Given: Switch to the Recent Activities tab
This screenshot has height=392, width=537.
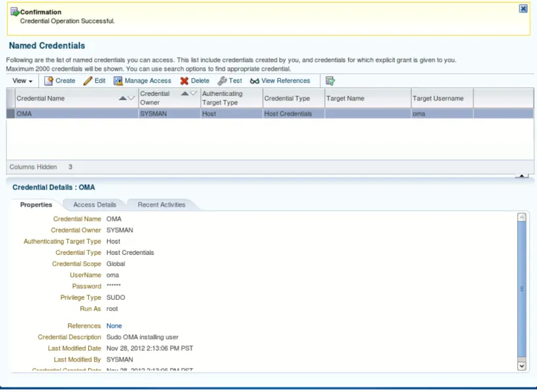Looking at the screenshot, I should pos(161,204).
